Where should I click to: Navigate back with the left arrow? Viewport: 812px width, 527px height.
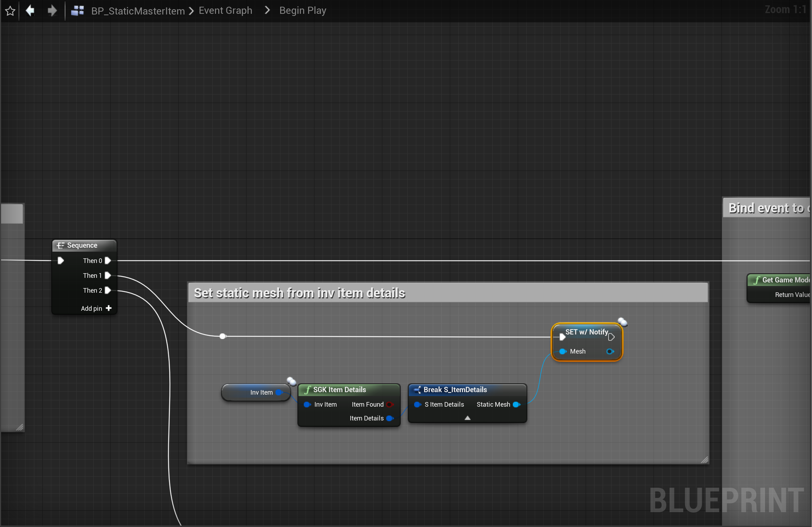pos(30,11)
